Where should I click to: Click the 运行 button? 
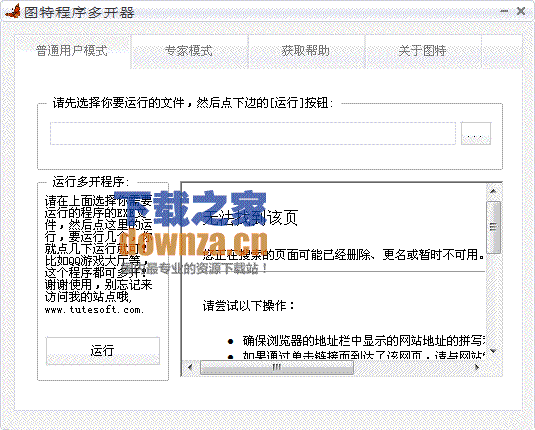pyautogui.click(x=103, y=351)
